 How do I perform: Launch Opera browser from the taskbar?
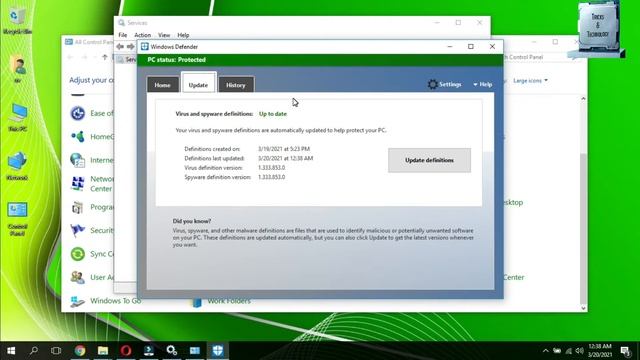[126, 351]
